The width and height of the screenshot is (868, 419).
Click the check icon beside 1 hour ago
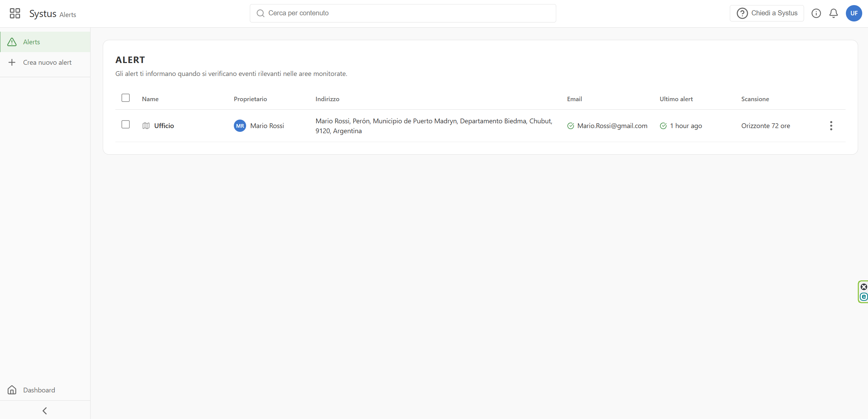663,126
